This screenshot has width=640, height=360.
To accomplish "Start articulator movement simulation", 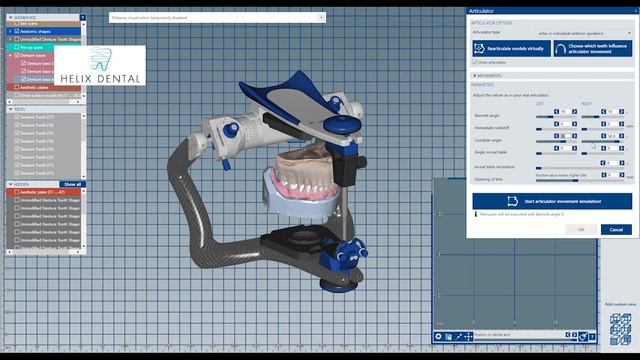I will point(552,201).
